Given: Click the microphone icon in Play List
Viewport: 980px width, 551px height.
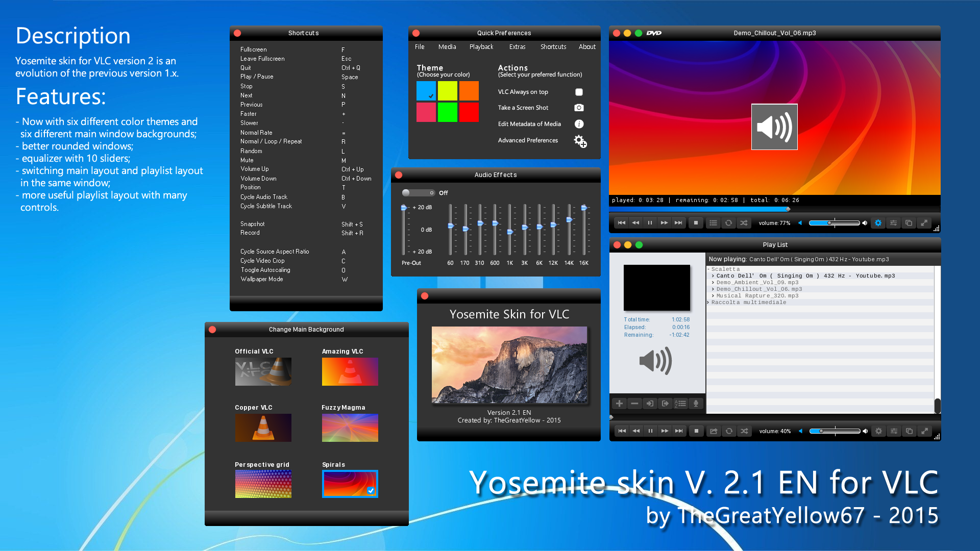Looking at the screenshot, I should point(696,404).
